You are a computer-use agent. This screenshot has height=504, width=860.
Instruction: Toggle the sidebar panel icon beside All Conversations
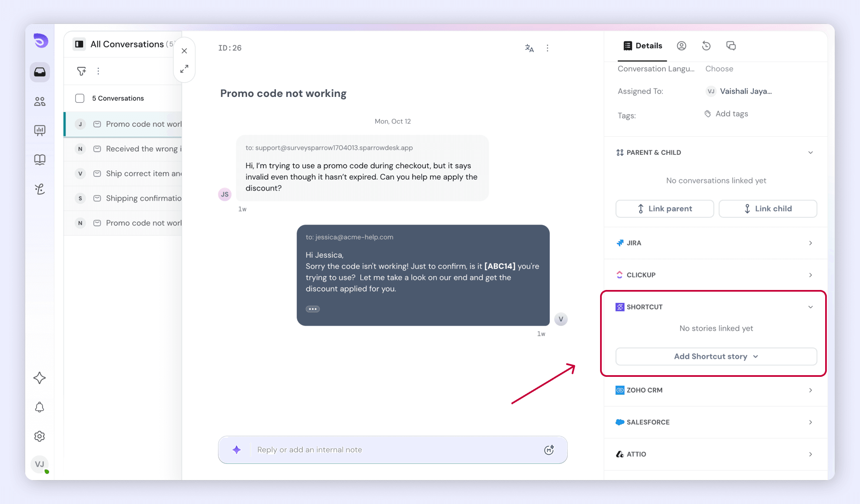pyautogui.click(x=79, y=44)
